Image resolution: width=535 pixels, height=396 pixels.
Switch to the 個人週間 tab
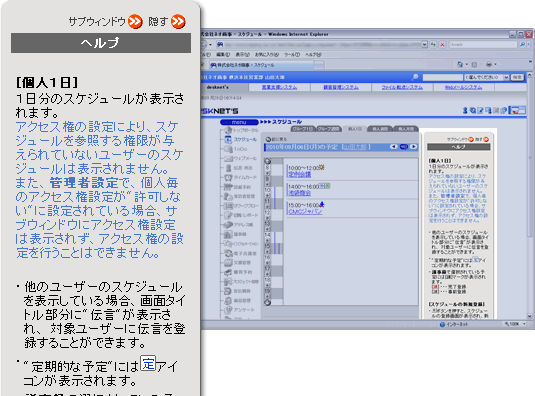click(x=380, y=129)
